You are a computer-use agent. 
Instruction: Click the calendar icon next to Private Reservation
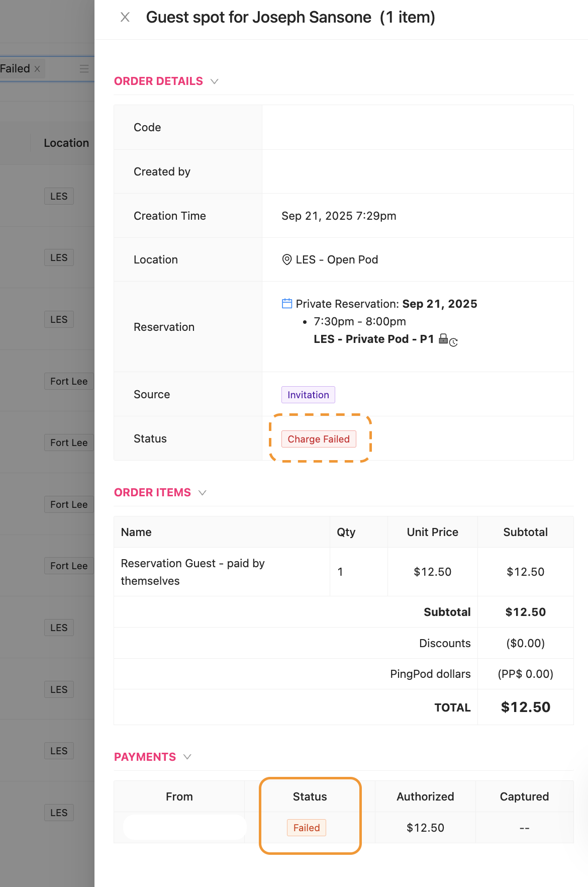pos(287,304)
